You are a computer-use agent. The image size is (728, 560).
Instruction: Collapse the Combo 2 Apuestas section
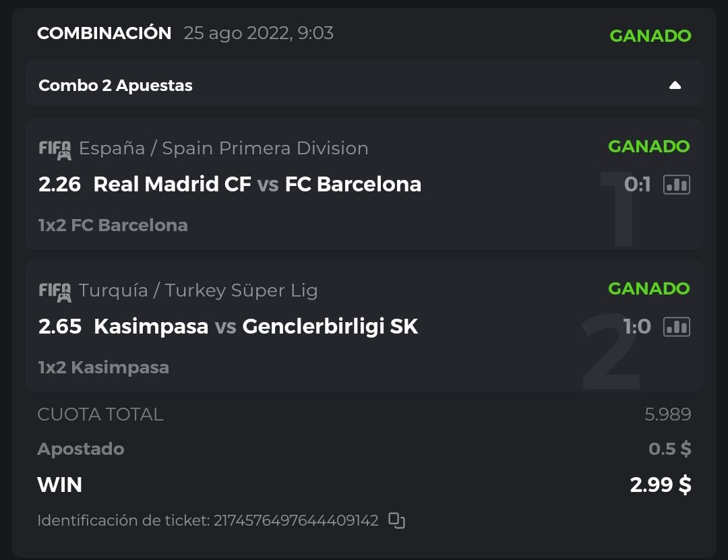coord(675,86)
